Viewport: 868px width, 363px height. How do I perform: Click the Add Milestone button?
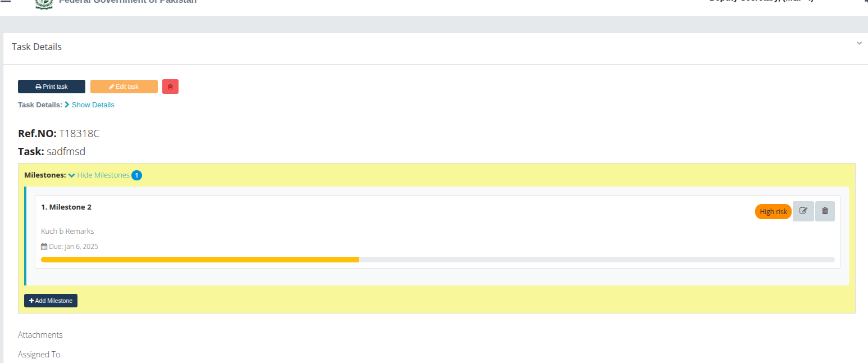[51, 301]
